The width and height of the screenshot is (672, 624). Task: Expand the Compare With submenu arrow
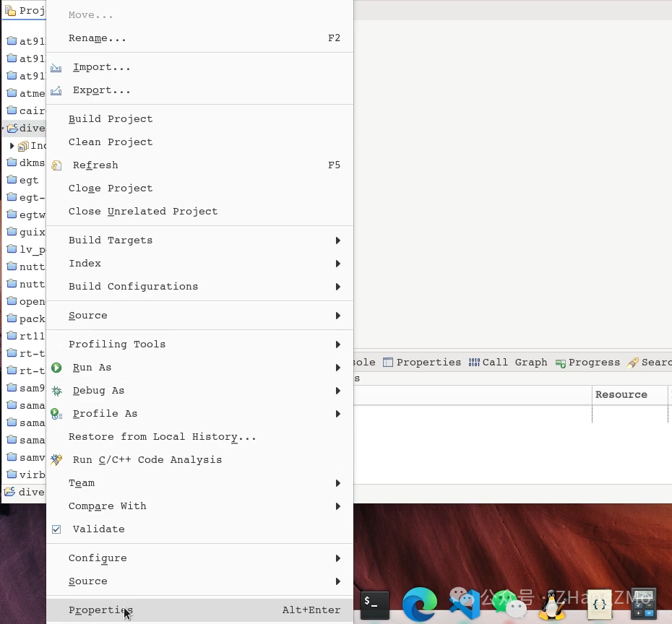(x=337, y=507)
